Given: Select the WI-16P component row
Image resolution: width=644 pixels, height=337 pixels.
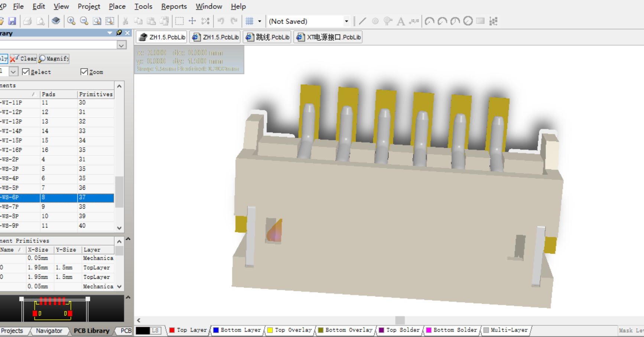Looking at the screenshot, I should 57,150.
